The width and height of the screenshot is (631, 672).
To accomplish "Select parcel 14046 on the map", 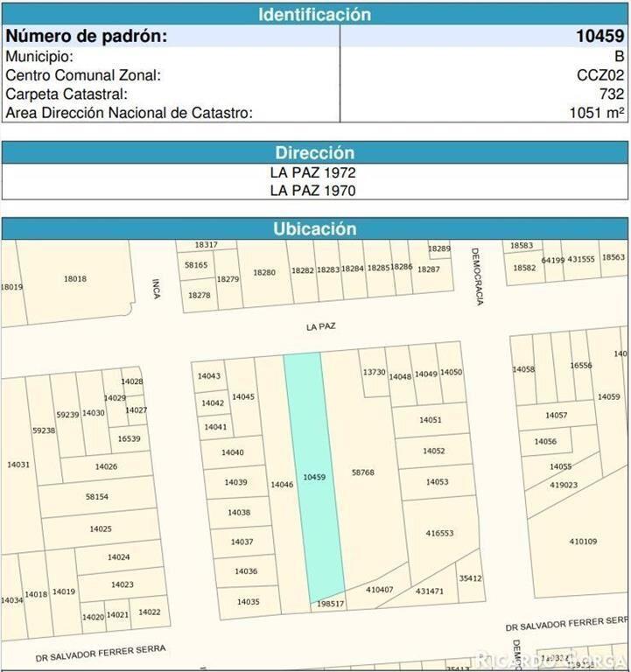I will [x=282, y=484].
